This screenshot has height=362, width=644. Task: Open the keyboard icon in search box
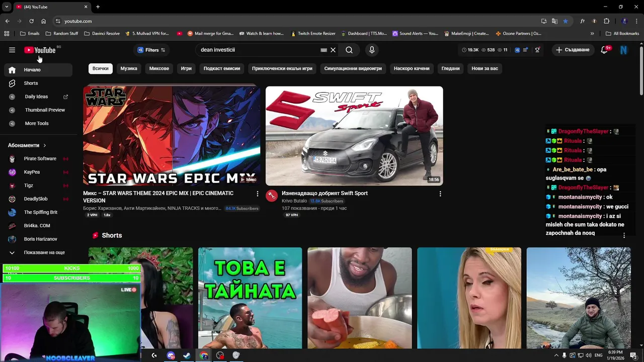coord(324,50)
